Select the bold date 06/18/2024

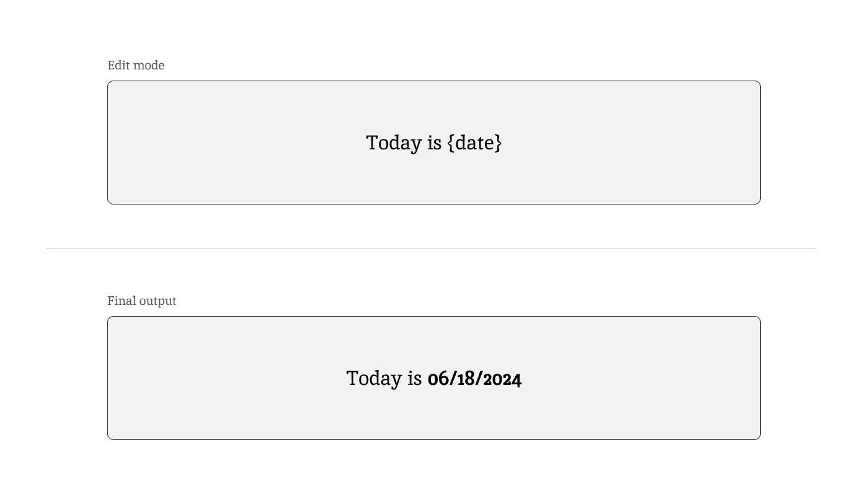coord(474,379)
